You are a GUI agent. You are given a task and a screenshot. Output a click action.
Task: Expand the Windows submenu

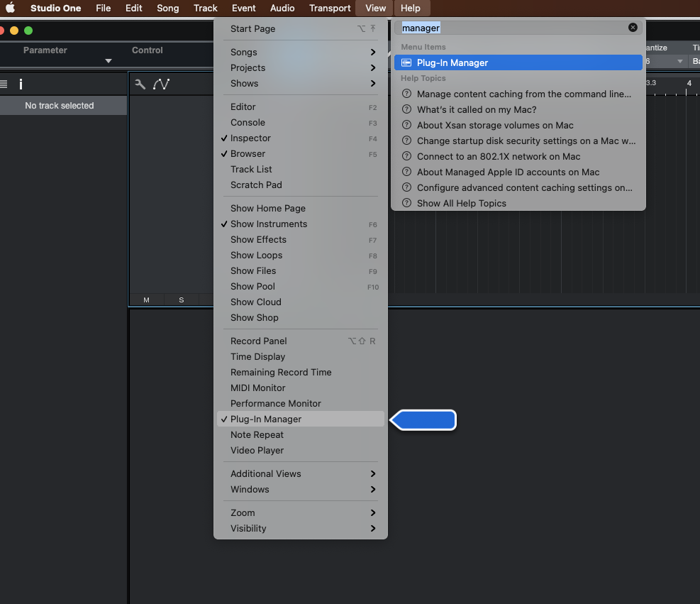click(301, 489)
